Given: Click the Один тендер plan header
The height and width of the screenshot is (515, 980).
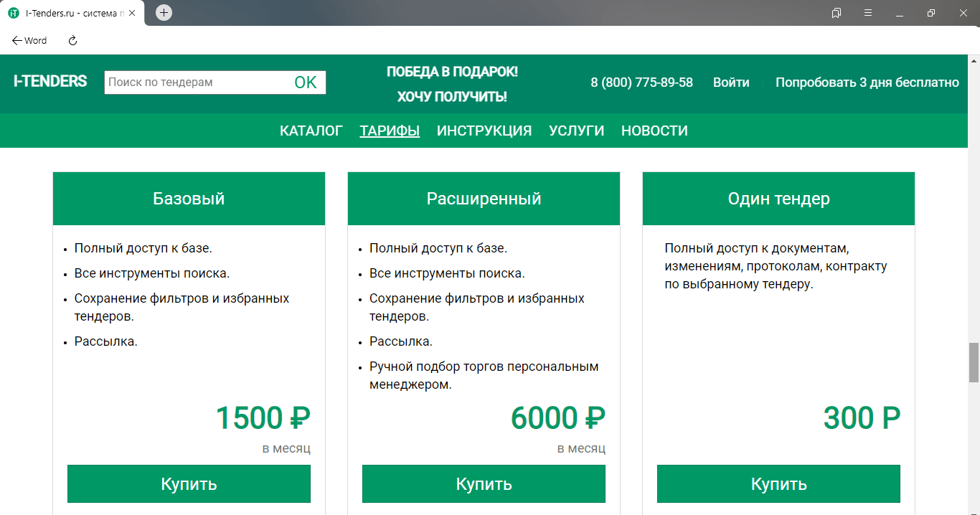Looking at the screenshot, I should (x=779, y=199).
